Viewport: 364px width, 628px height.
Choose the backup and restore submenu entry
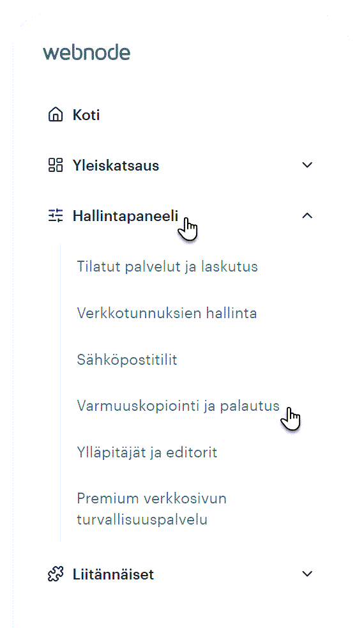point(178,406)
